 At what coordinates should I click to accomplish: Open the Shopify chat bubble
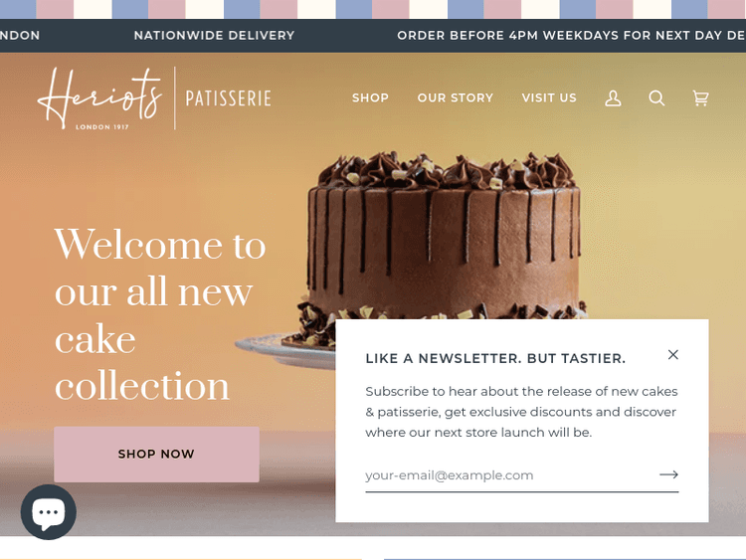pos(49,512)
